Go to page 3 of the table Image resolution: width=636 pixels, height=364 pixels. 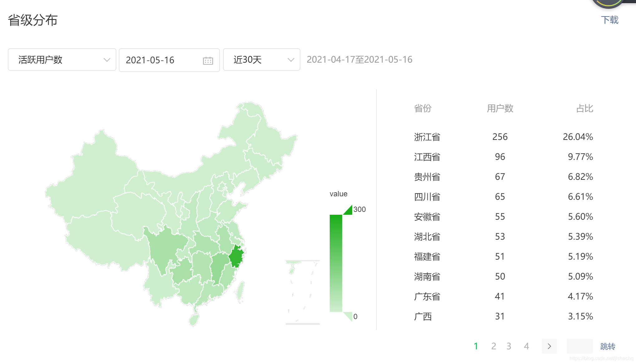tap(509, 346)
